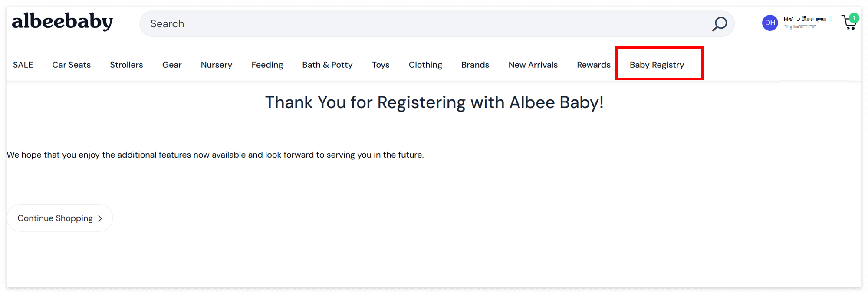Click the albeebaby logo

point(62,22)
